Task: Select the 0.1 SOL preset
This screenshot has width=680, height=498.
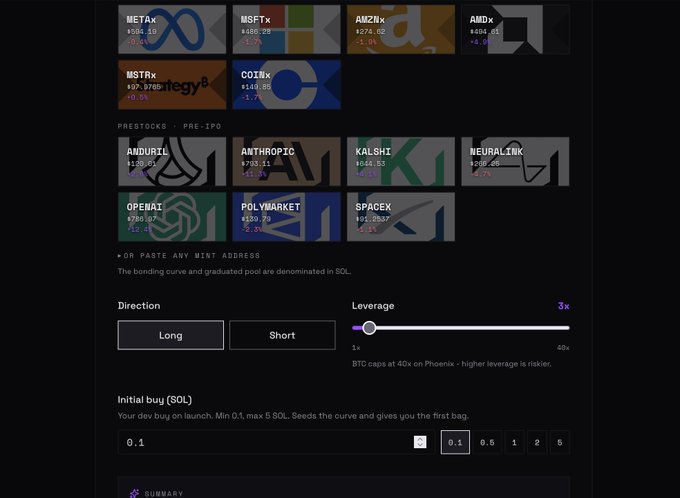Action: [x=455, y=442]
